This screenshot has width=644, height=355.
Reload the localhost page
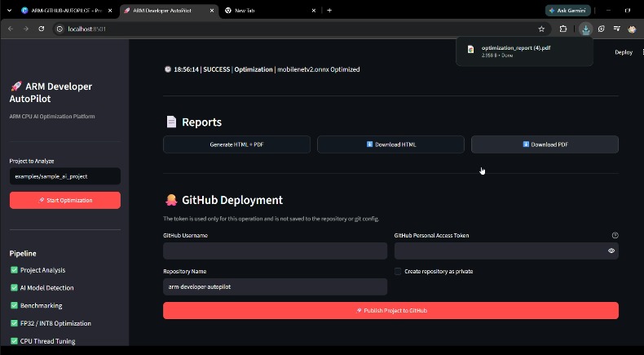(42, 29)
